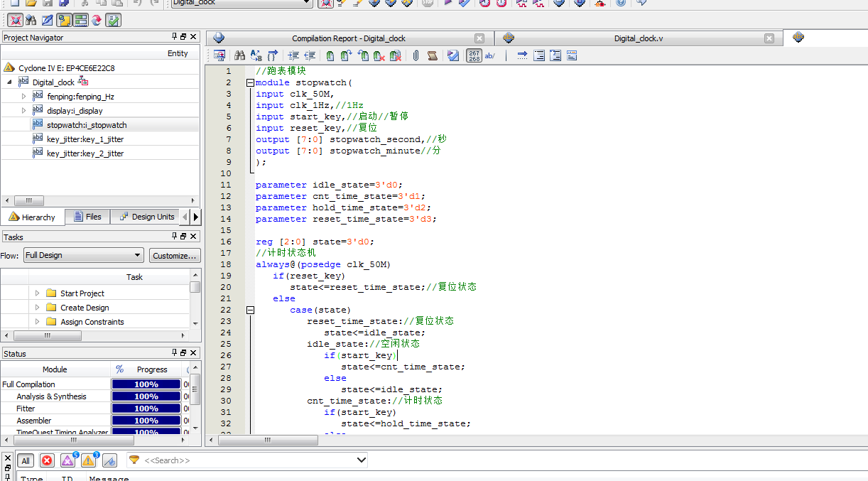The width and height of the screenshot is (868, 481).
Task: Open the Flow Full Design dropdown
Action: coord(84,255)
